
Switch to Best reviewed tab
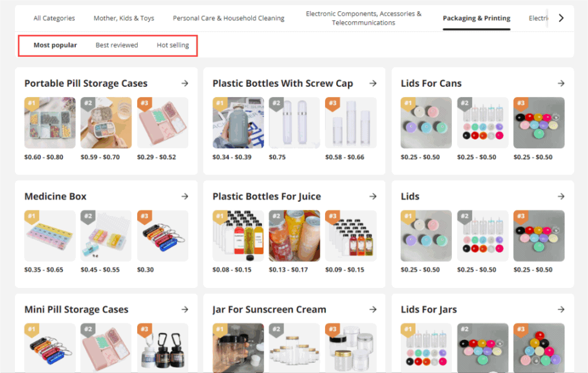point(117,45)
